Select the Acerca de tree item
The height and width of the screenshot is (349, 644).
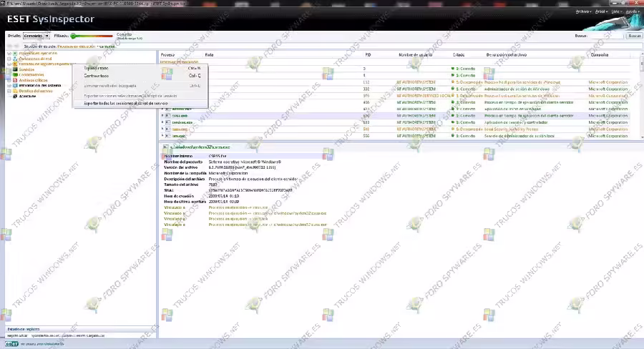pyautogui.click(x=27, y=96)
